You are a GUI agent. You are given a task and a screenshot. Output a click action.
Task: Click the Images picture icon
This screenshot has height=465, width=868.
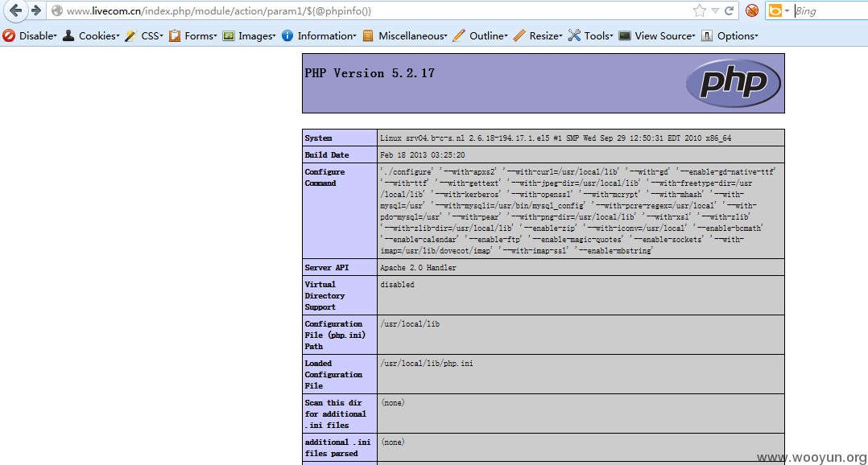pyautogui.click(x=229, y=35)
